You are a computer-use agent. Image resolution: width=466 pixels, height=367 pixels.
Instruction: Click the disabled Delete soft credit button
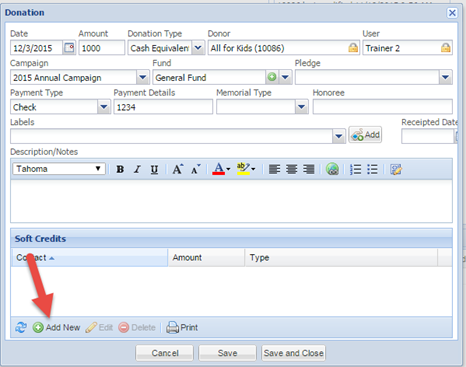137,328
